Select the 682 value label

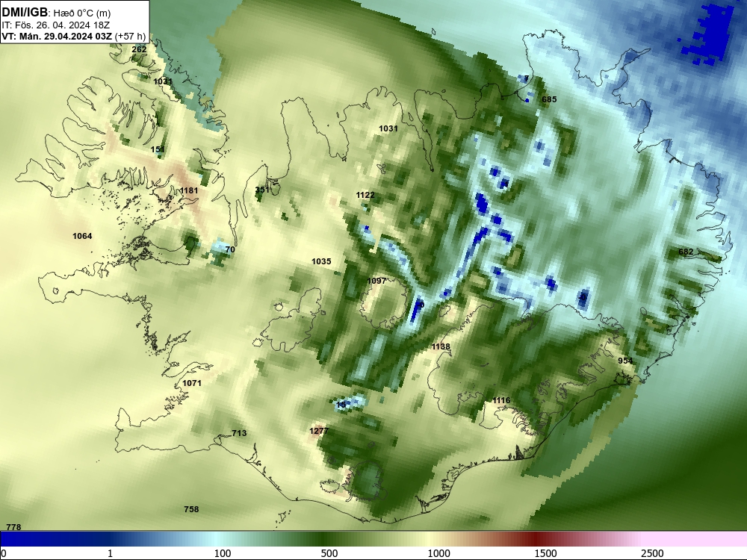coord(686,252)
